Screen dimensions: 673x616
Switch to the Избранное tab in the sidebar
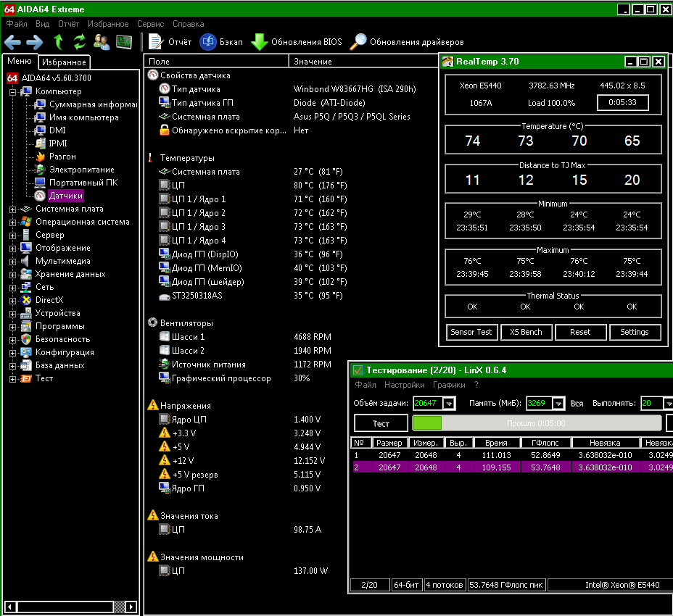click(x=64, y=62)
